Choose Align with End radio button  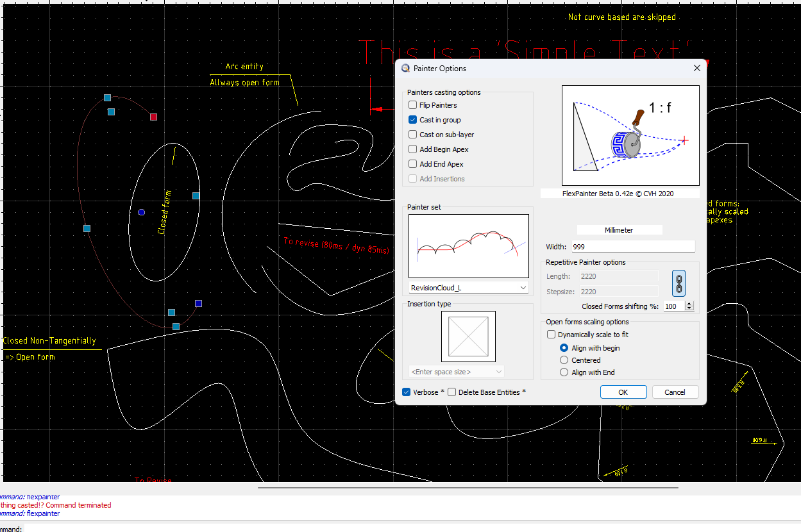coord(564,372)
